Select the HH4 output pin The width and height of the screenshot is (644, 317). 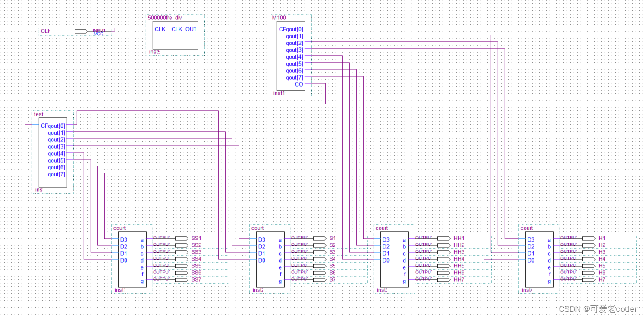444,259
